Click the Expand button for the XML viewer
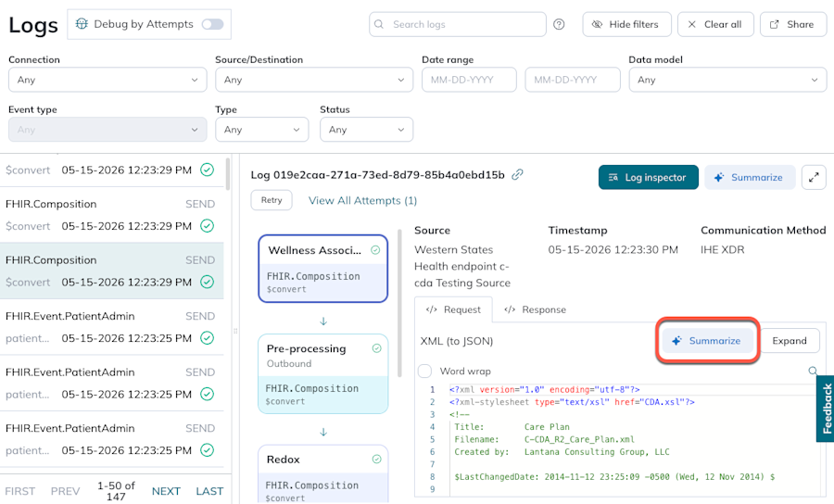 tap(790, 341)
